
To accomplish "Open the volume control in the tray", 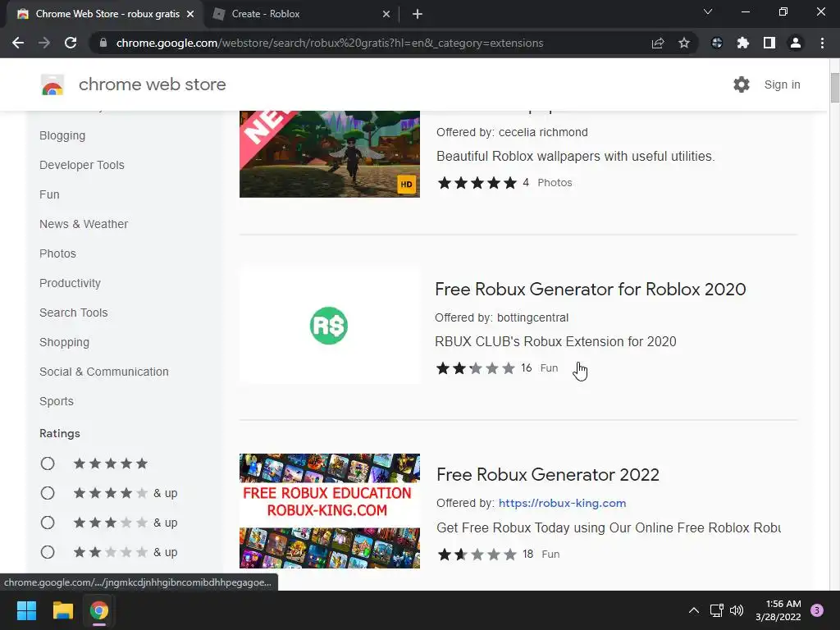I will [x=737, y=610].
